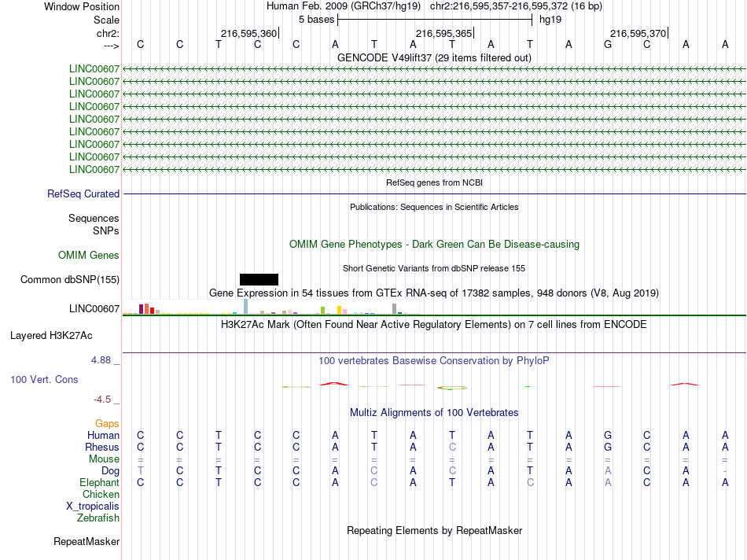Open the OMIM Gene Phenotypes track title

coord(434,244)
